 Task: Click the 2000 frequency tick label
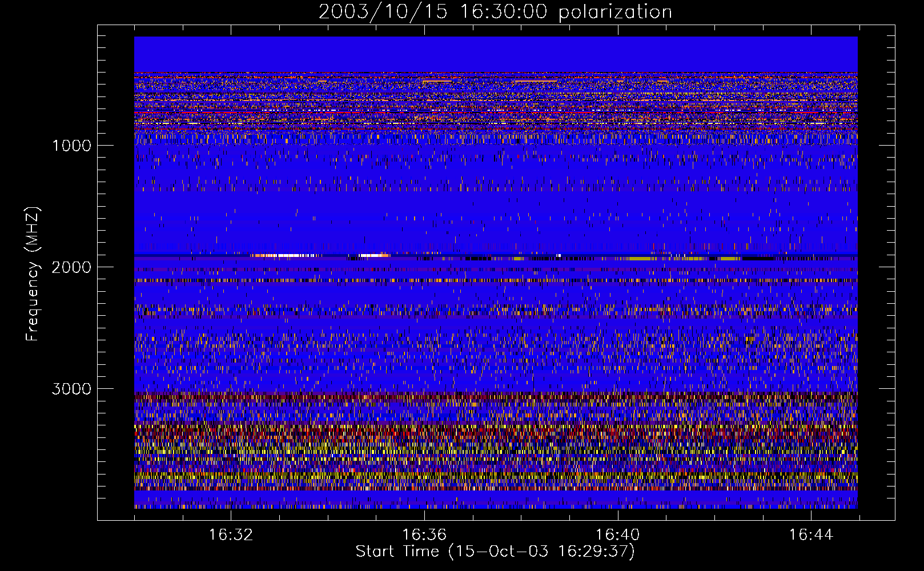71,267
